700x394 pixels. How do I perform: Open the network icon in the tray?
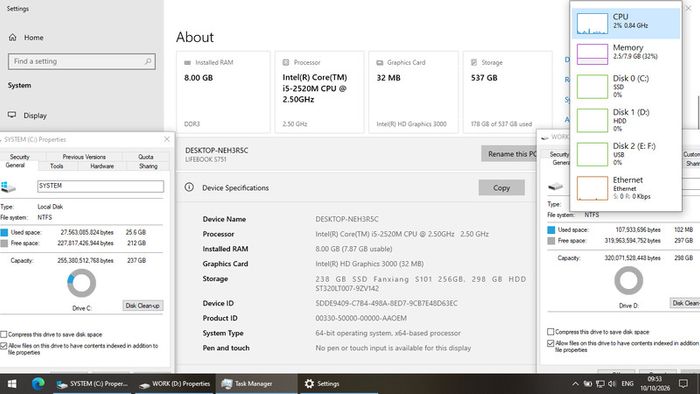pos(600,384)
